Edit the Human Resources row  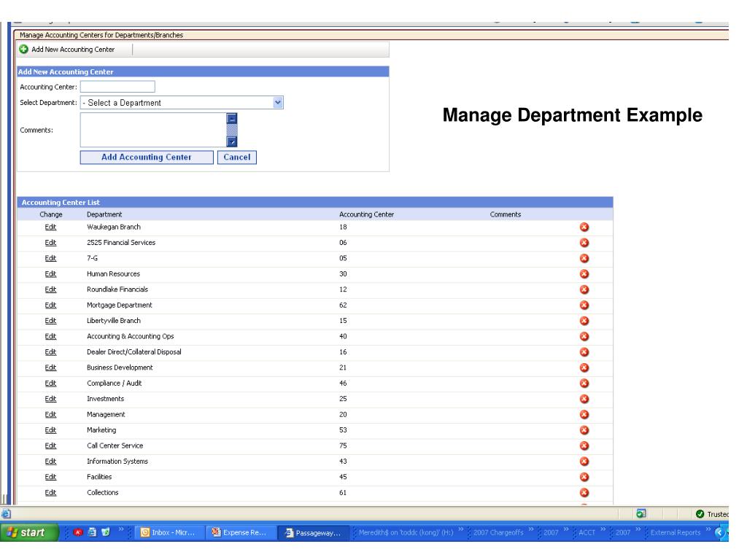pyautogui.click(x=50, y=274)
